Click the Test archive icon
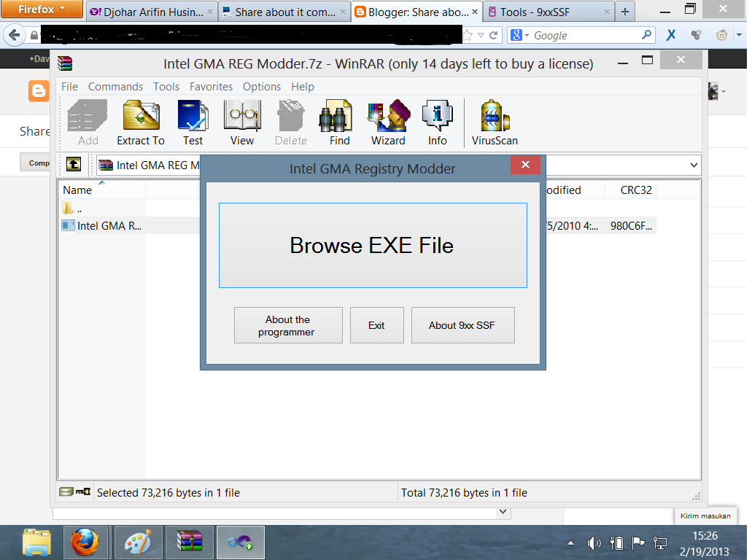 pyautogui.click(x=193, y=122)
